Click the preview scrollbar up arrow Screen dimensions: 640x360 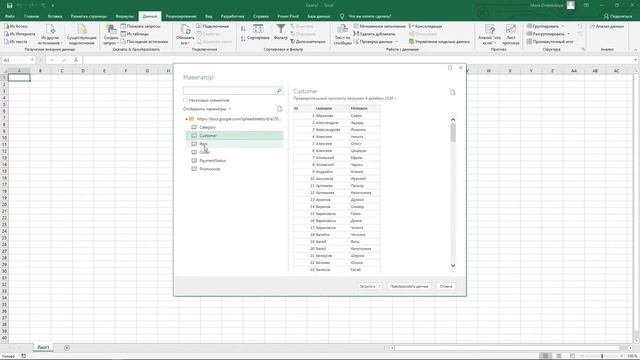[453, 119]
